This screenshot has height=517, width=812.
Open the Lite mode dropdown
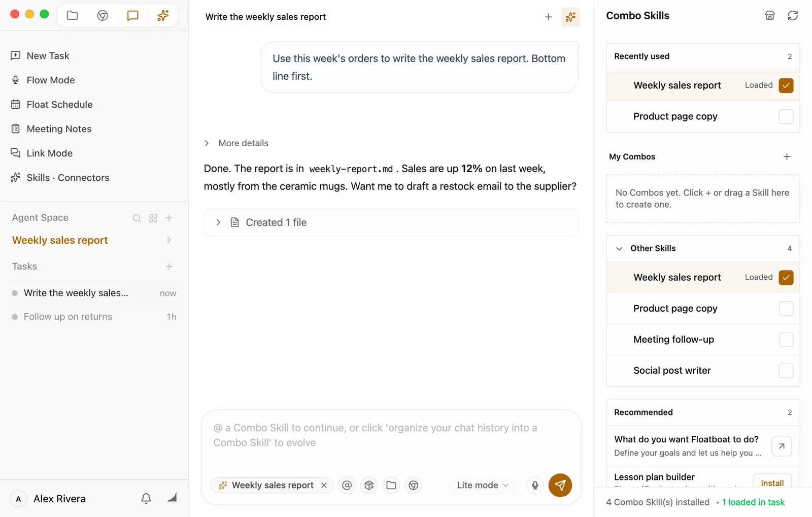(483, 486)
